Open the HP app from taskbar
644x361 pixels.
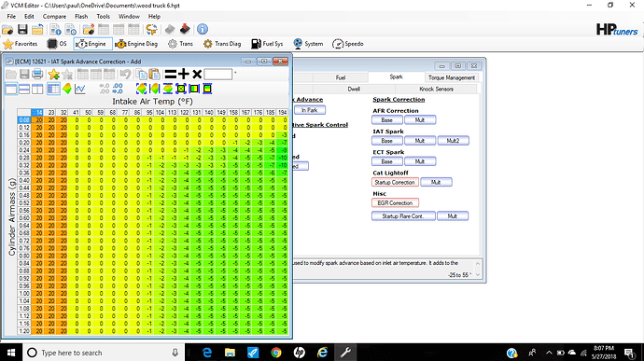pyautogui.click(x=300, y=353)
